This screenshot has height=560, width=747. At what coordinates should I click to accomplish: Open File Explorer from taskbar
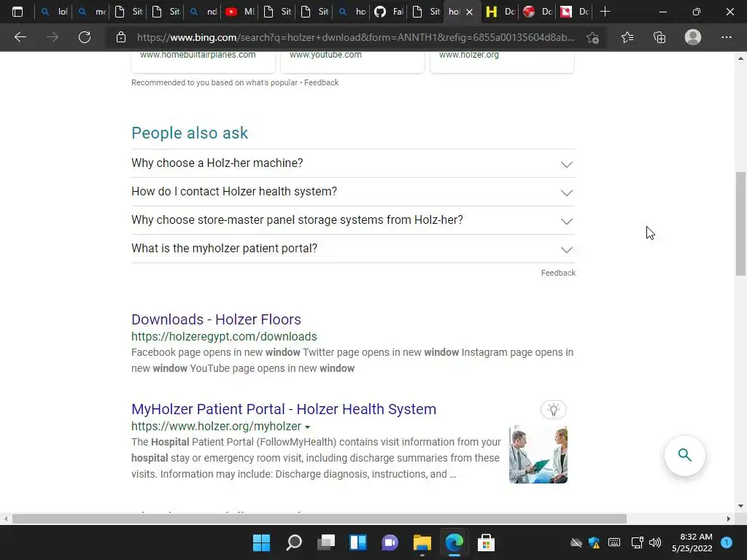pos(422,542)
